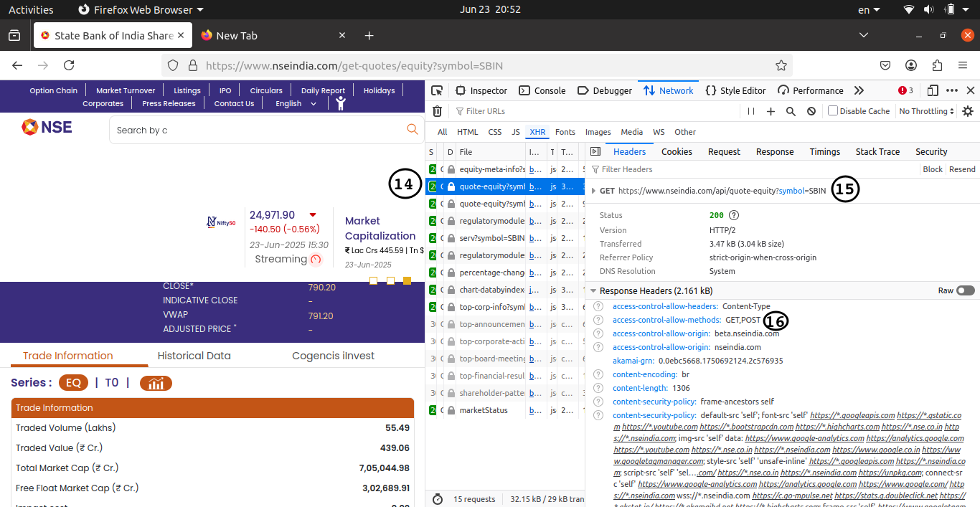
Task: Click the Block button
Action: (933, 169)
